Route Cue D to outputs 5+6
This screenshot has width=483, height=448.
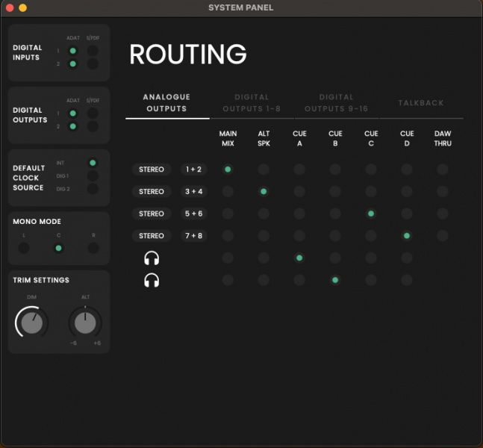[x=407, y=214]
